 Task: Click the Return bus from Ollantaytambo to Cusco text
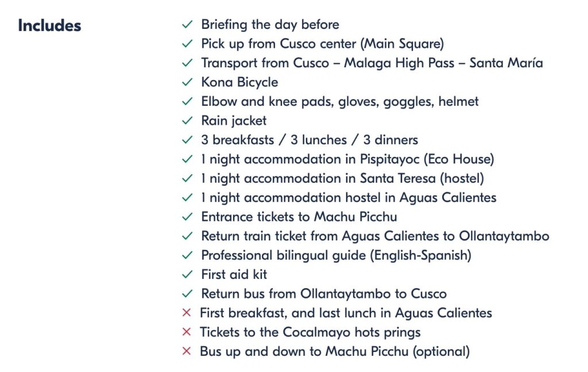[x=323, y=294]
